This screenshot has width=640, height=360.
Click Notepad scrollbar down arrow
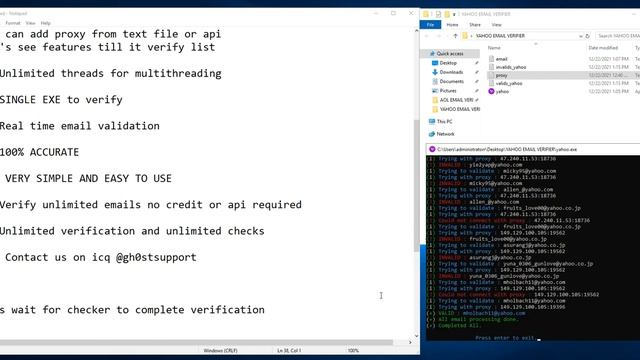(x=416, y=336)
